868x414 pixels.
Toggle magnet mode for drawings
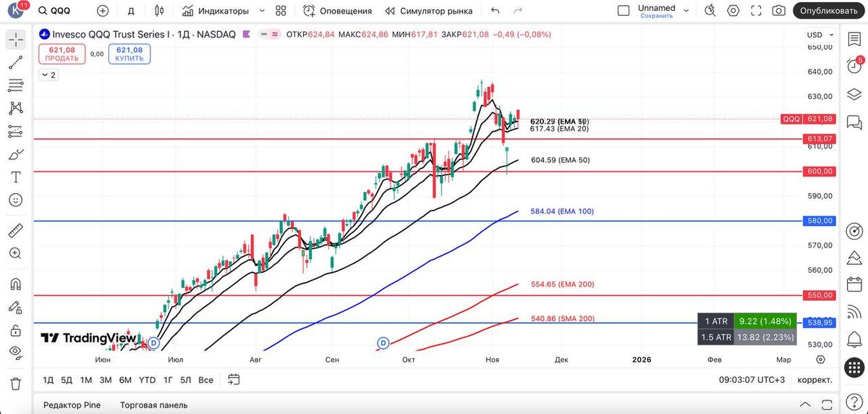pos(15,284)
